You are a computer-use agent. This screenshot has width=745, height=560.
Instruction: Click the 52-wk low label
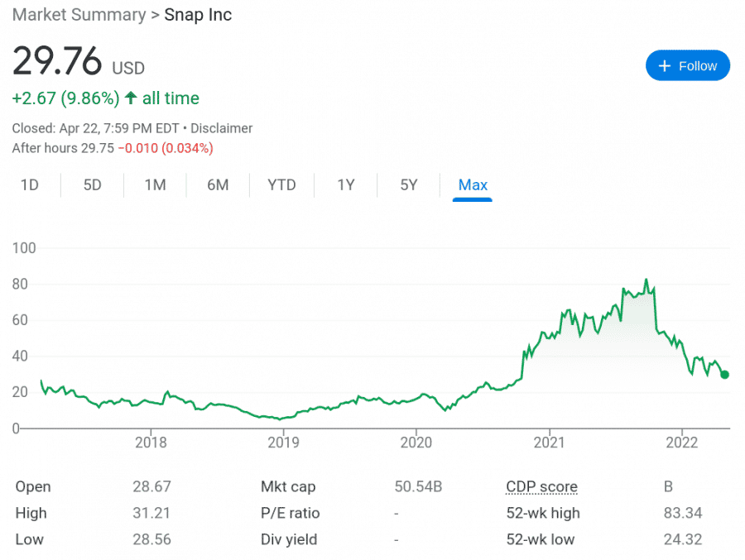pos(541,539)
